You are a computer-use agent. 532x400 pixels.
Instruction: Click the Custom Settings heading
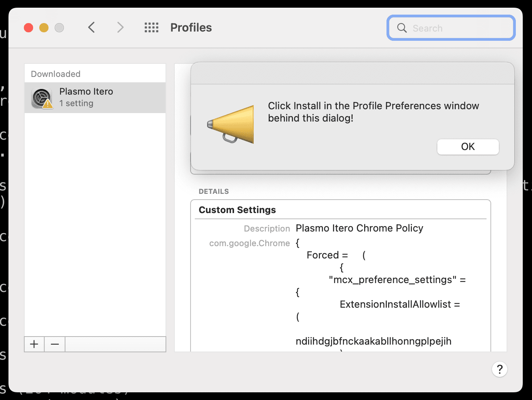point(237,210)
